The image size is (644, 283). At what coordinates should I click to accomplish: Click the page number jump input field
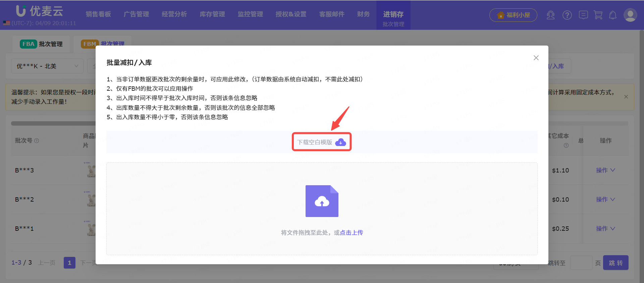tap(581, 263)
